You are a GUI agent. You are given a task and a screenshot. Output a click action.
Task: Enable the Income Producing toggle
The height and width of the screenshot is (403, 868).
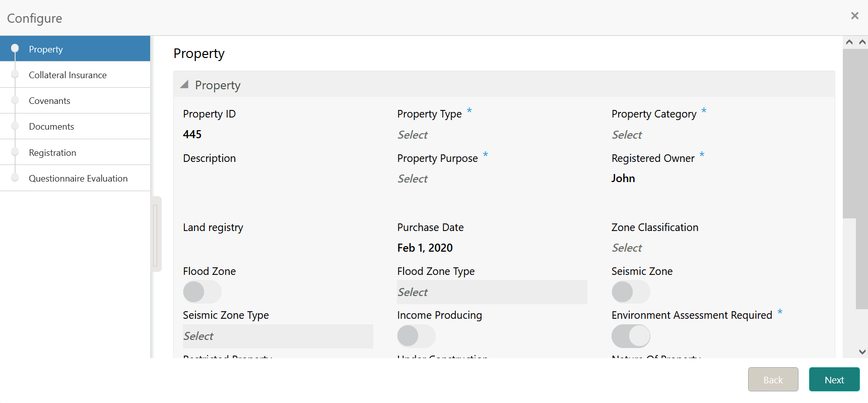tap(416, 336)
